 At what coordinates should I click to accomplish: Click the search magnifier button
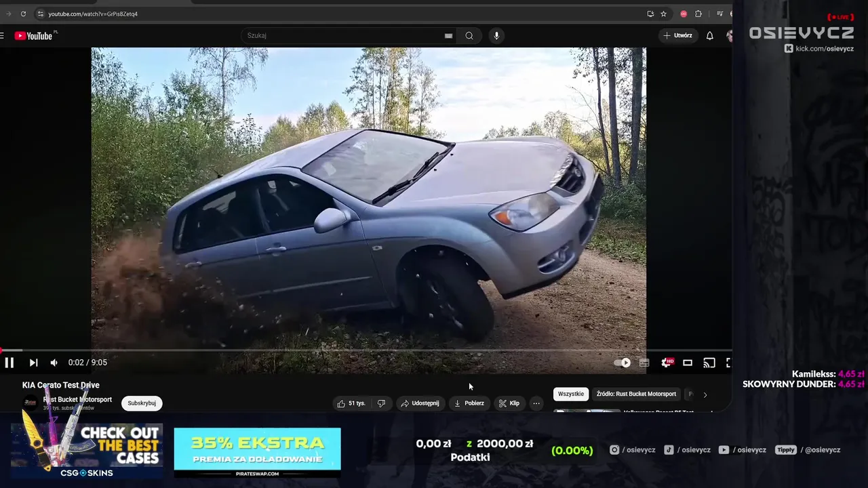pos(469,36)
